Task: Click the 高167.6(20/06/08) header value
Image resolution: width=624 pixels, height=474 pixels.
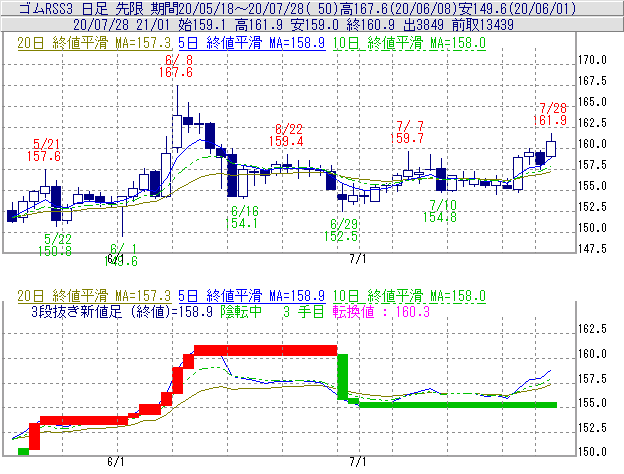Action: coord(398,8)
